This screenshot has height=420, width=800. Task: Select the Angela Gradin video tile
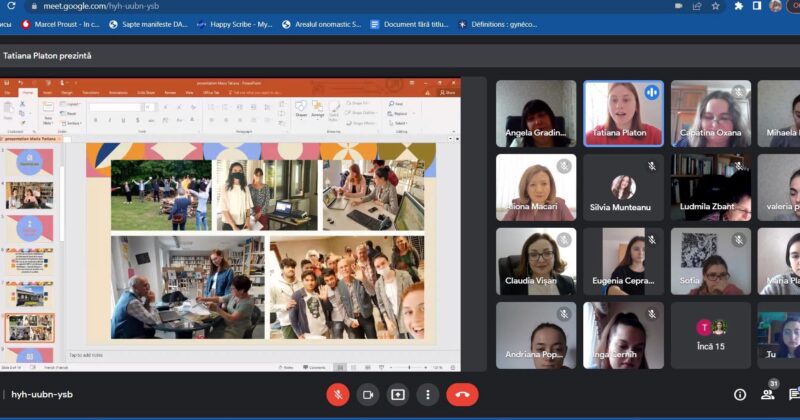pos(536,113)
